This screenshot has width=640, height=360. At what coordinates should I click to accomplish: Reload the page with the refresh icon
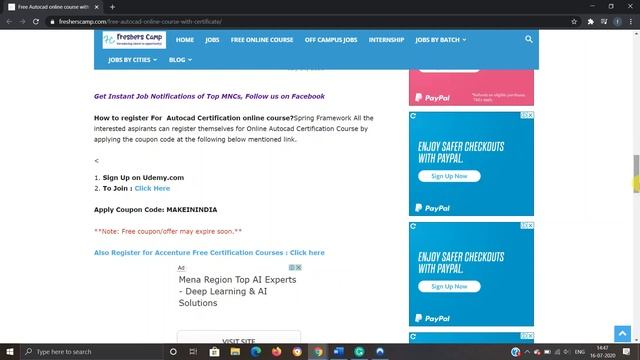36,21
